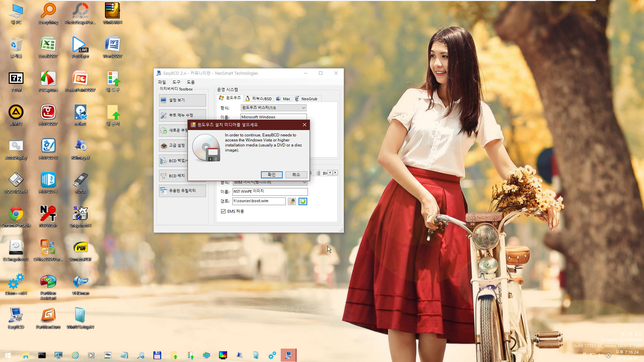Open the FSCapture desktop icon
Image resolution: width=644 pixels, height=362 pixels.
click(x=48, y=81)
